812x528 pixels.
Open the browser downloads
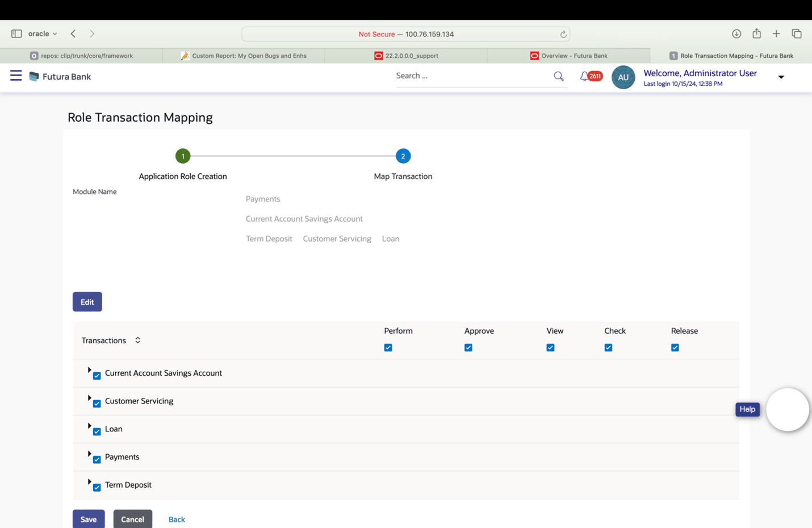[736, 34]
